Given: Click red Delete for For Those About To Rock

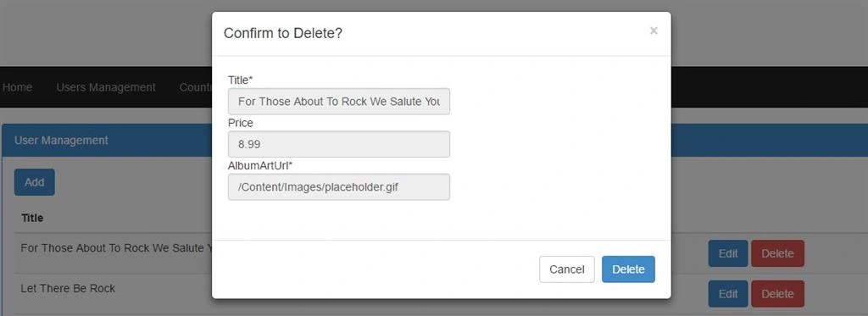Looking at the screenshot, I should [x=777, y=253].
